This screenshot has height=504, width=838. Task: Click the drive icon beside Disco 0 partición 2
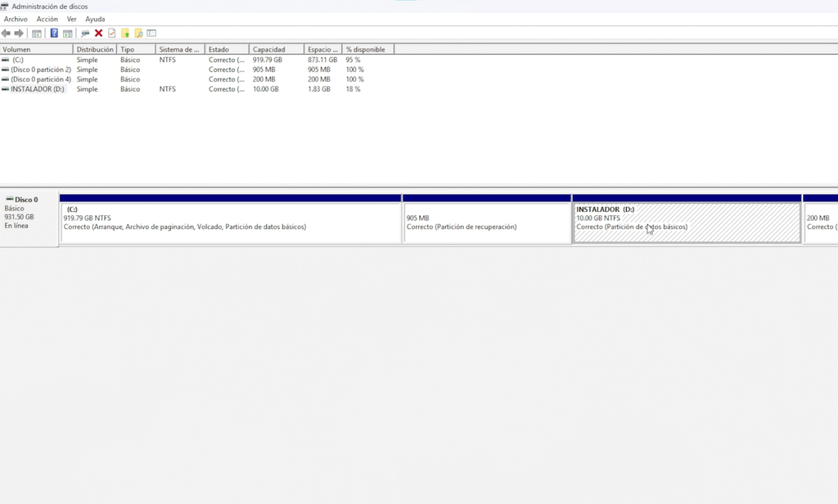(x=6, y=70)
